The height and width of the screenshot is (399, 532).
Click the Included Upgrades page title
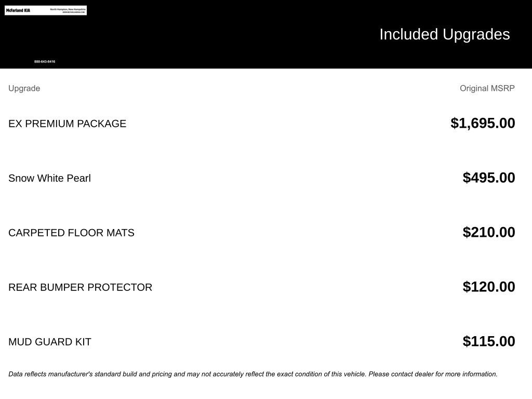tap(444, 34)
